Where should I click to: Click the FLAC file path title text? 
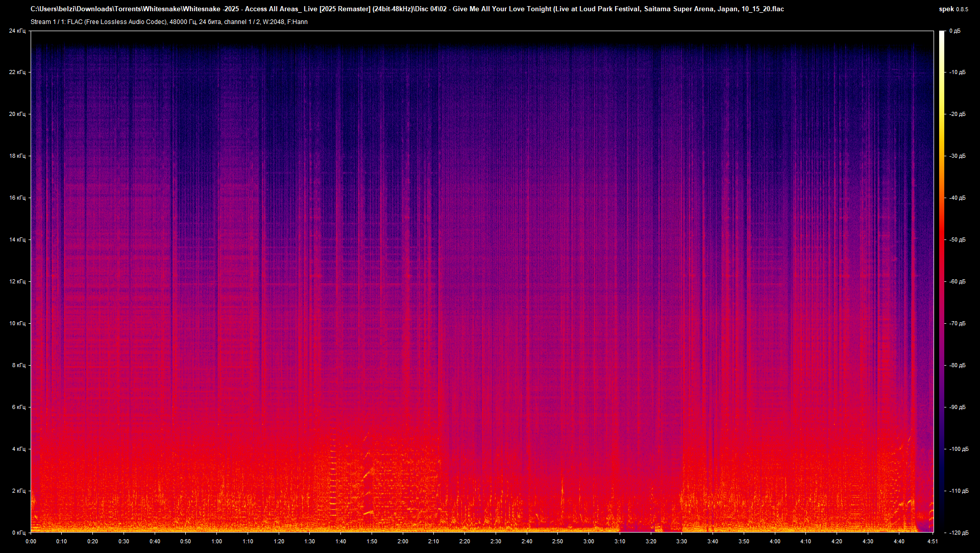coord(407,9)
